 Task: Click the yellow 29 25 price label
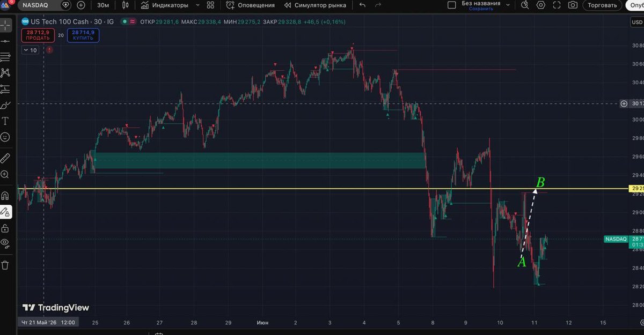pos(636,189)
